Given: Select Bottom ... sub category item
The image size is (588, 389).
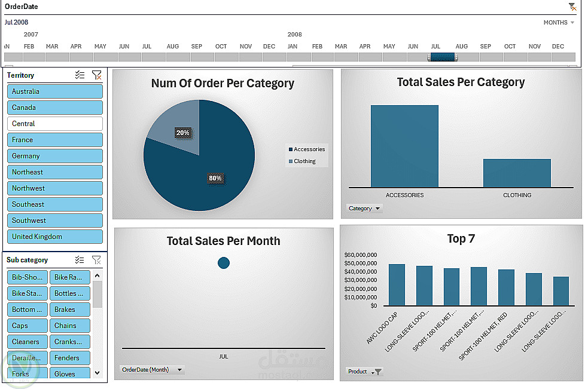Looking at the screenshot, I should pyautogui.click(x=28, y=310).
